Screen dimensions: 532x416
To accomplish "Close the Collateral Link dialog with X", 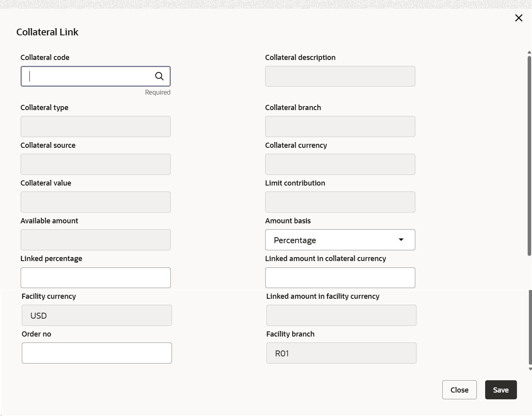I will (x=519, y=18).
